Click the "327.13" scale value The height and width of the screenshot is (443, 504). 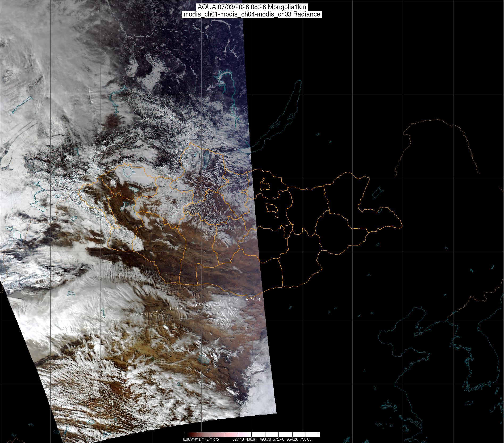pyautogui.click(x=238, y=439)
